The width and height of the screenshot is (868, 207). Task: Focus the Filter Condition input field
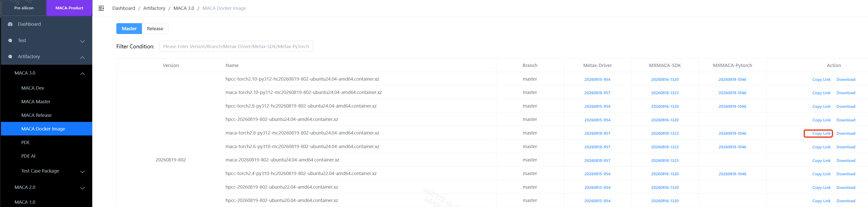[236, 46]
